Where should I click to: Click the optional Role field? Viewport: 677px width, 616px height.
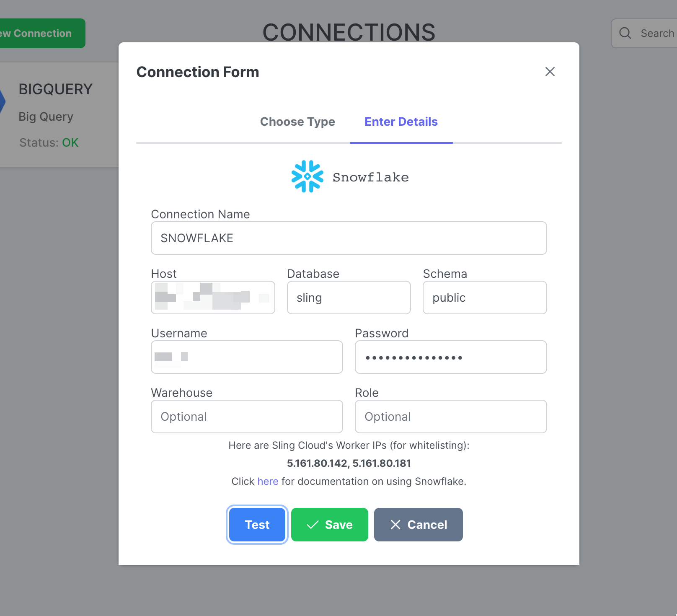point(451,417)
